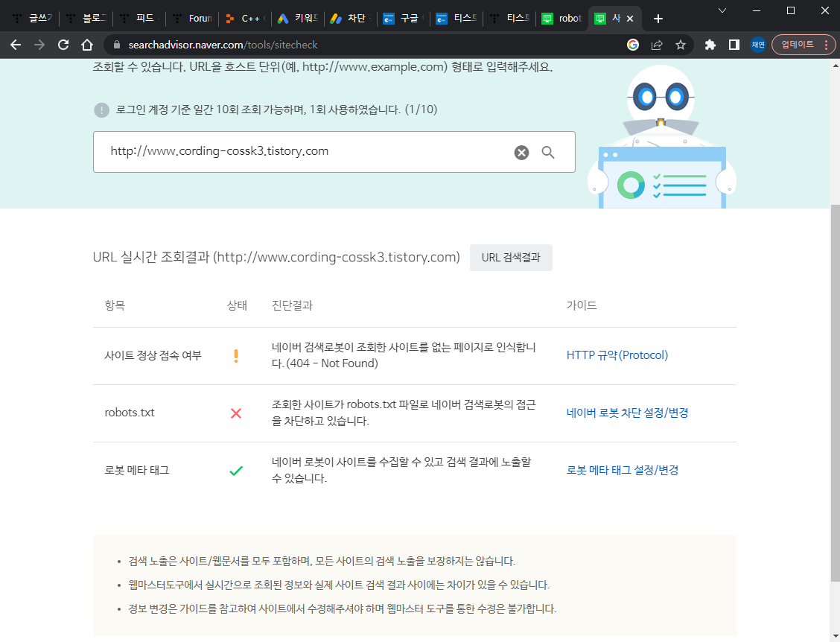This screenshot has height=642, width=840.
Task: Click the 가이드 column header
Action: [582, 305]
